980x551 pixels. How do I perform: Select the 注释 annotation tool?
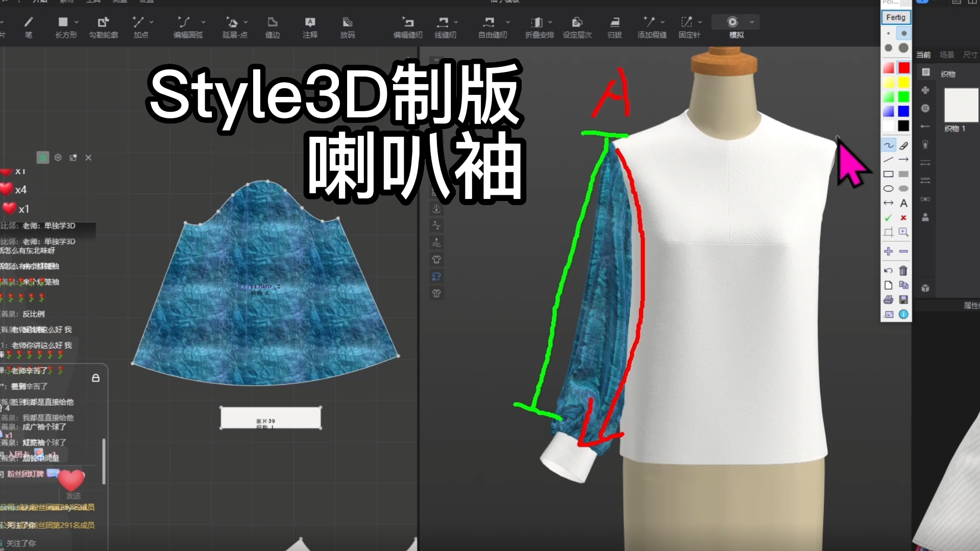(x=310, y=27)
